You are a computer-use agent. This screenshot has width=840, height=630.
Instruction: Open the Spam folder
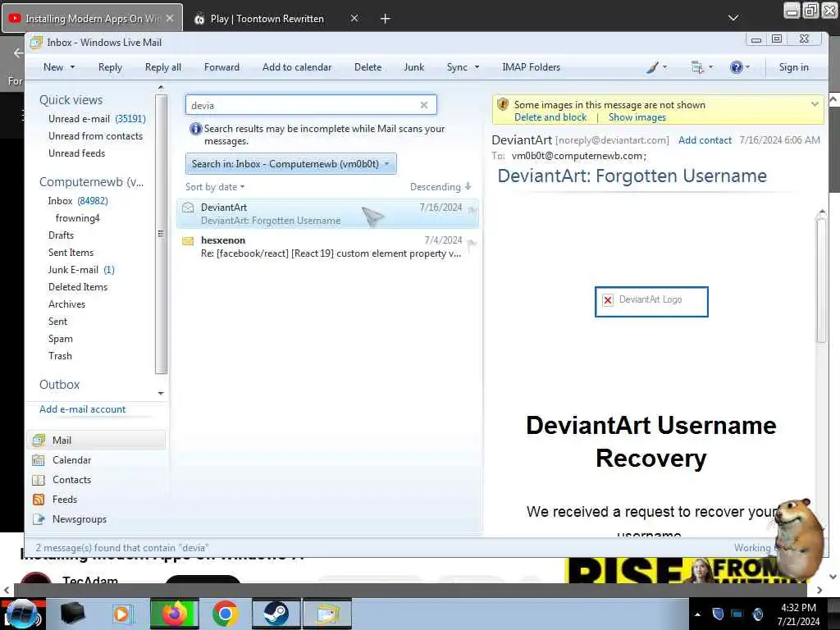[x=60, y=339]
